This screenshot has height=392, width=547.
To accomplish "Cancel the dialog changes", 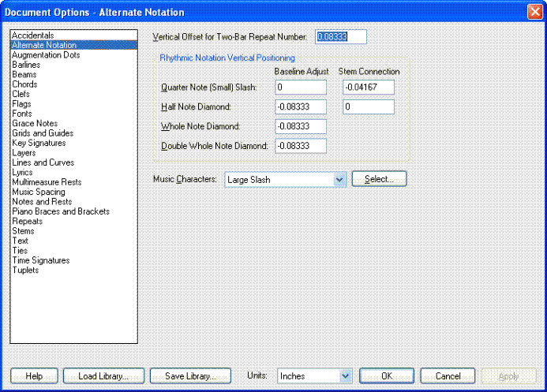I will pyautogui.click(x=448, y=376).
